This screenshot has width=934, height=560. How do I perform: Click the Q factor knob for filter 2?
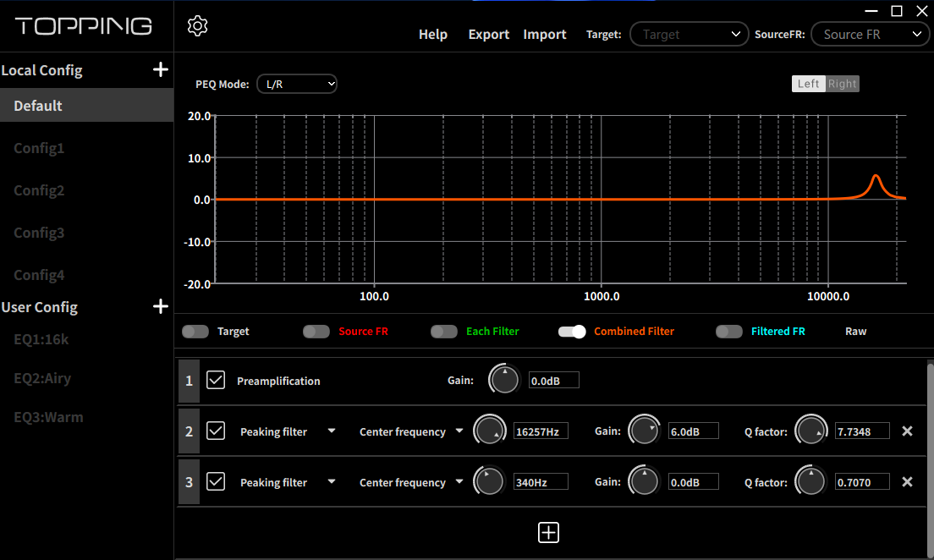pyautogui.click(x=810, y=430)
